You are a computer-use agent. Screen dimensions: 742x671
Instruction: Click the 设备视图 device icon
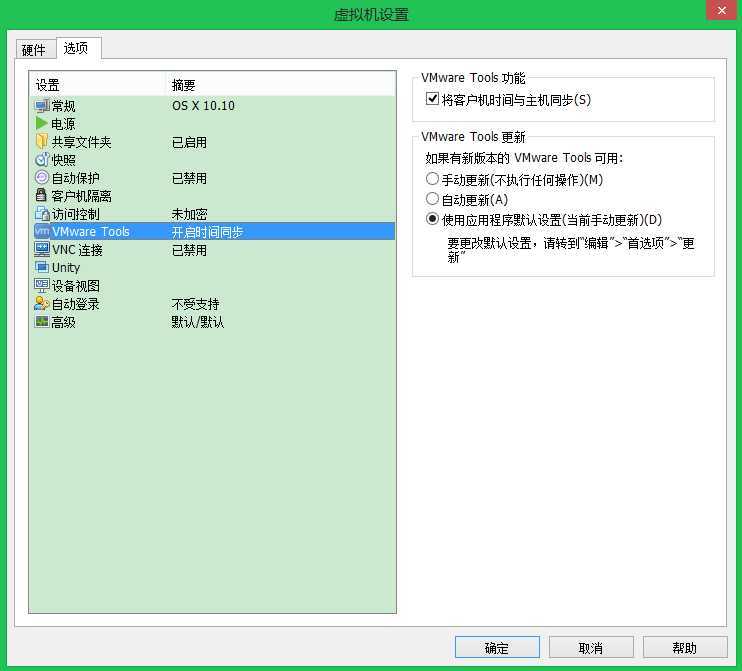point(42,285)
